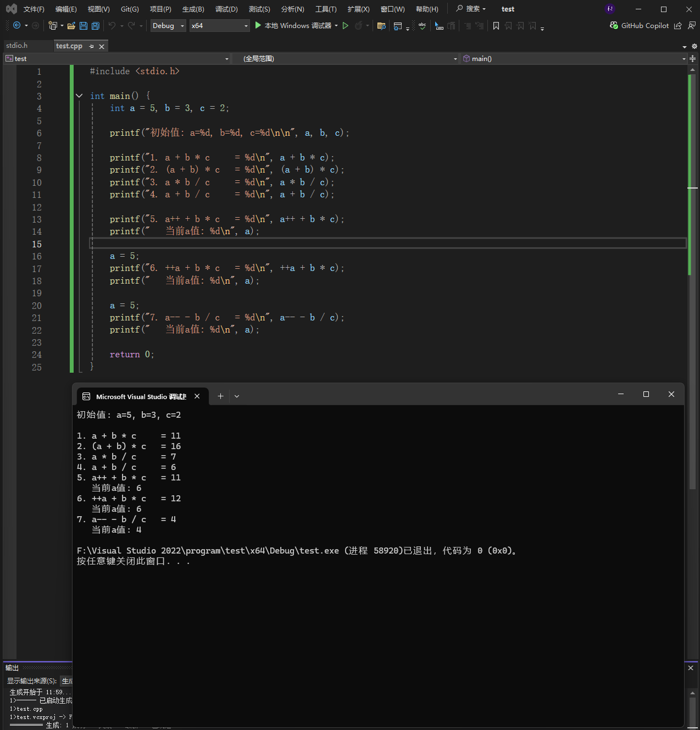
Task: Save test.cpp with the single-disk Save icon
Action: tap(84, 25)
